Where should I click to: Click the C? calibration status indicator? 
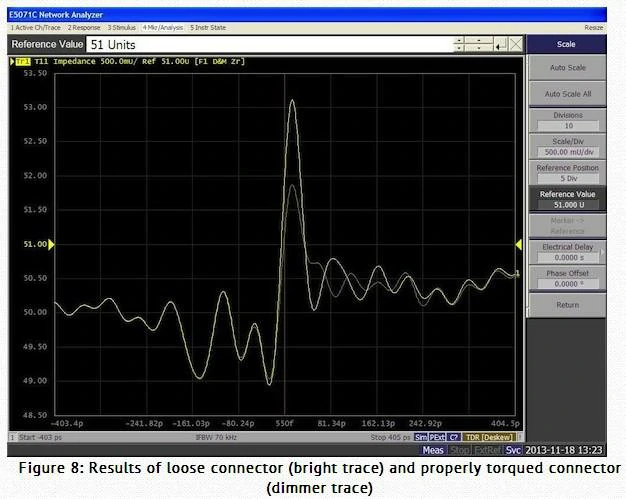[x=454, y=437]
